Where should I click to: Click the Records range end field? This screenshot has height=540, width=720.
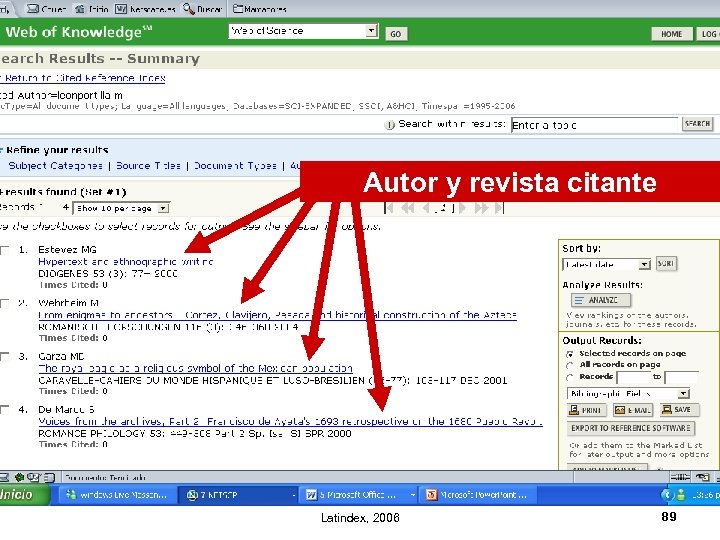click(681, 377)
